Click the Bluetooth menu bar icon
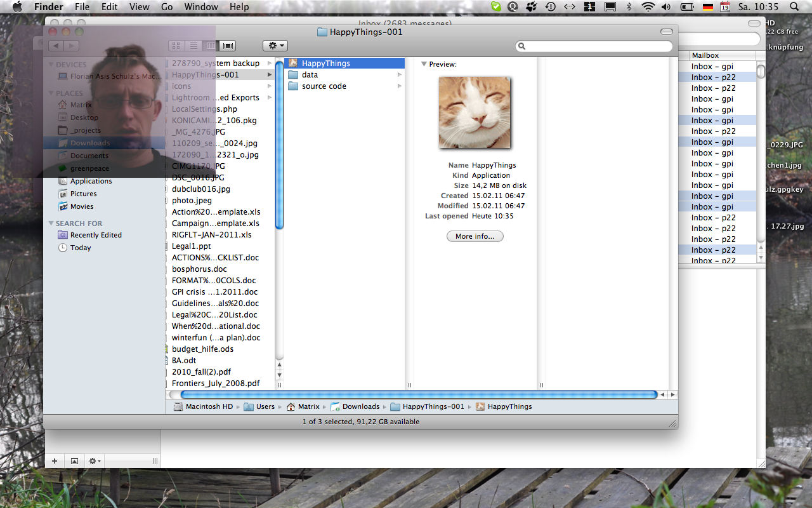The width and height of the screenshot is (812, 508). [629, 7]
